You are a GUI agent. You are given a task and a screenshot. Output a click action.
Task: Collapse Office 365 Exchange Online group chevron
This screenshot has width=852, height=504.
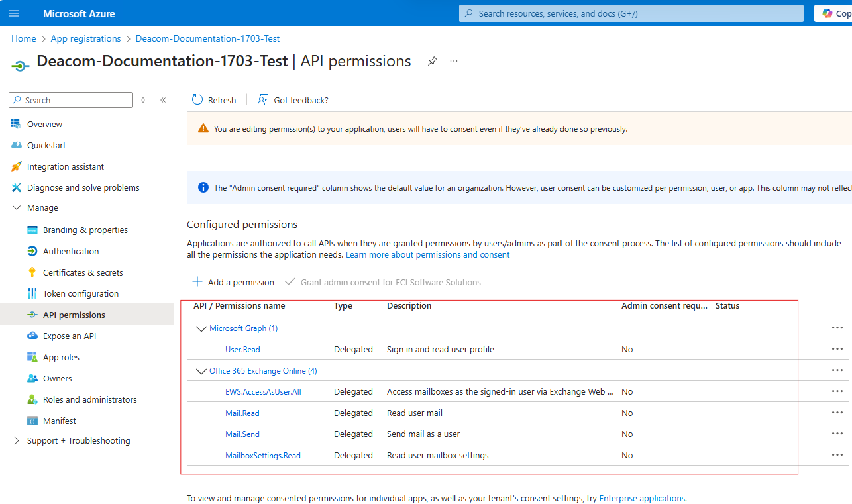pos(201,371)
